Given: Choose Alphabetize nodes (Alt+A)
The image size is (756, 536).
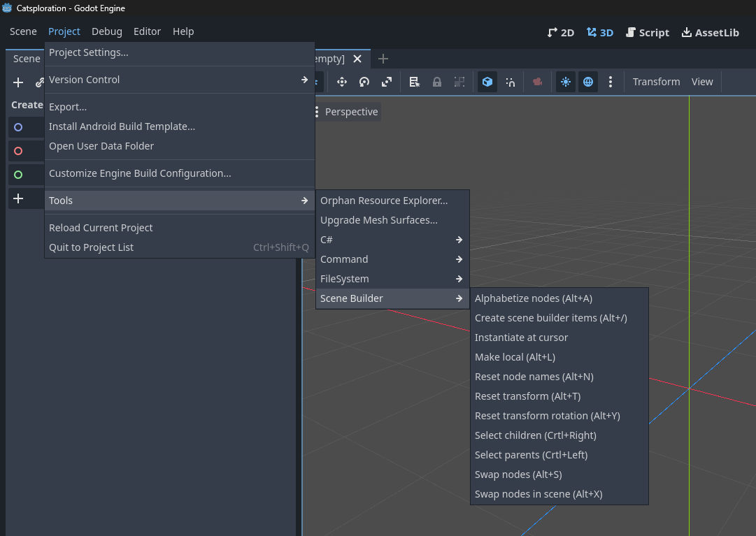Looking at the screenshot, I should (x=559, y=298).
